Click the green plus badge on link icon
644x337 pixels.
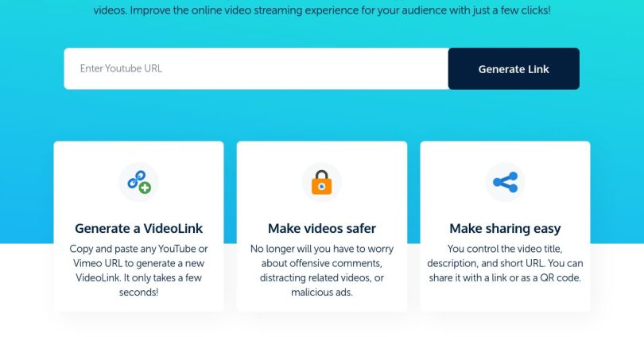pyautogui.click(x=144, y=188)
